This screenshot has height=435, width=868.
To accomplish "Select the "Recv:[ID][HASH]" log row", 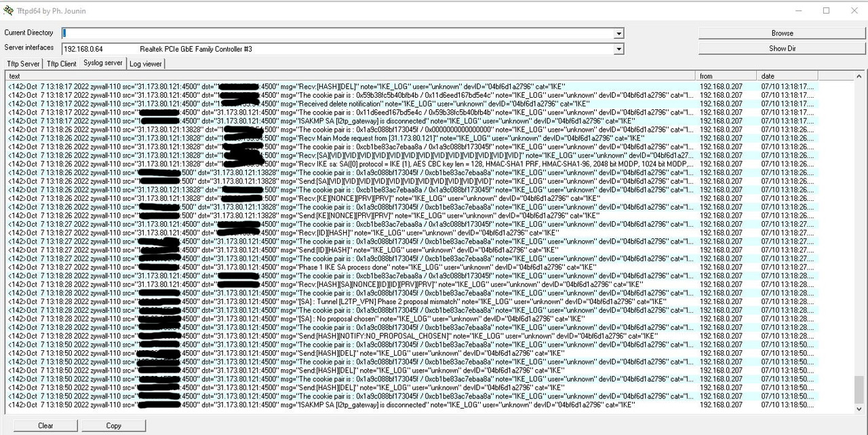I will coord(412,233).
